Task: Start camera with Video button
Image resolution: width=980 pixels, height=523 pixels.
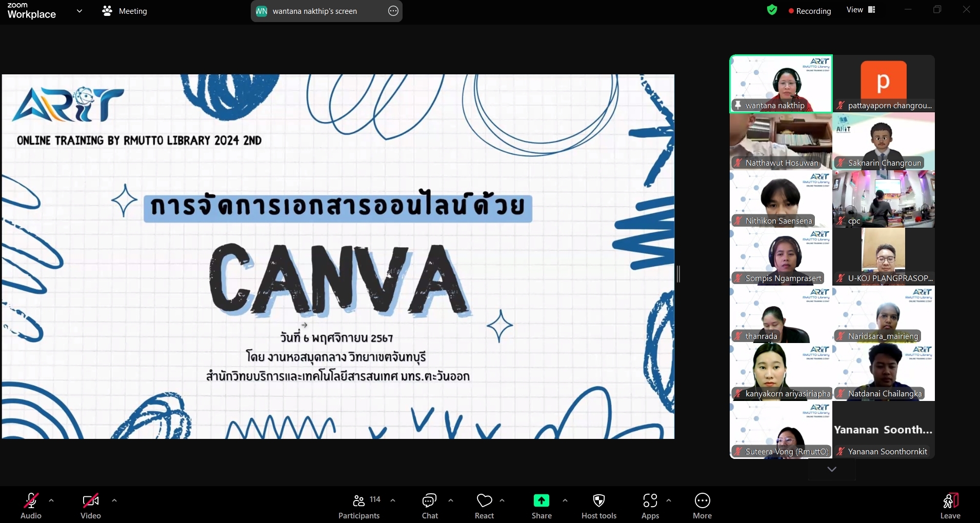Action: pyautogui.click(x=91, y=506)
